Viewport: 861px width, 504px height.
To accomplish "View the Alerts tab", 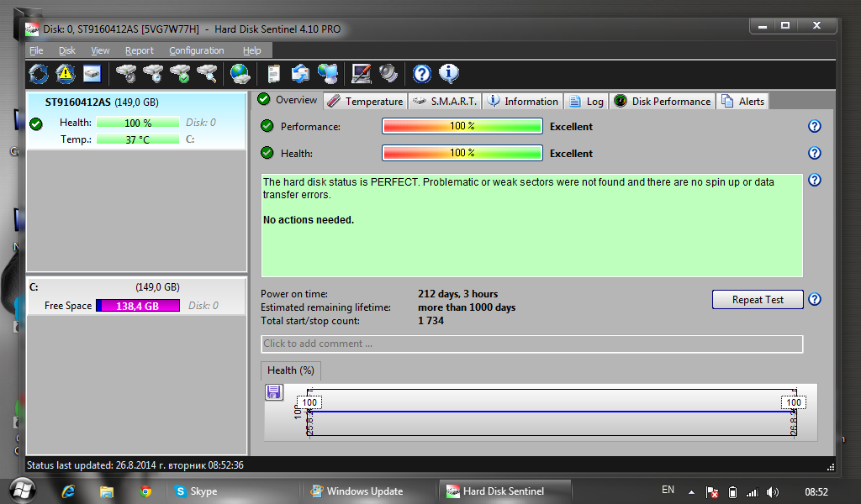I will [x=743, y=102].
